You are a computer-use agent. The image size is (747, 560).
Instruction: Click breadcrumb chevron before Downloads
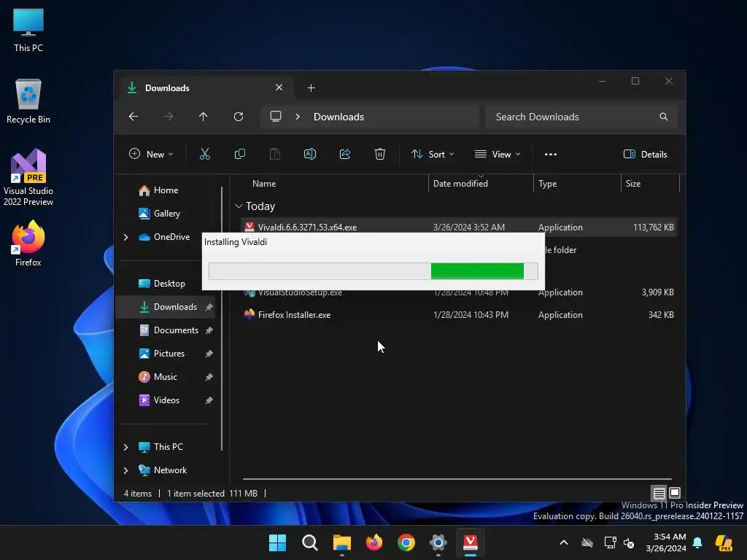298,117
